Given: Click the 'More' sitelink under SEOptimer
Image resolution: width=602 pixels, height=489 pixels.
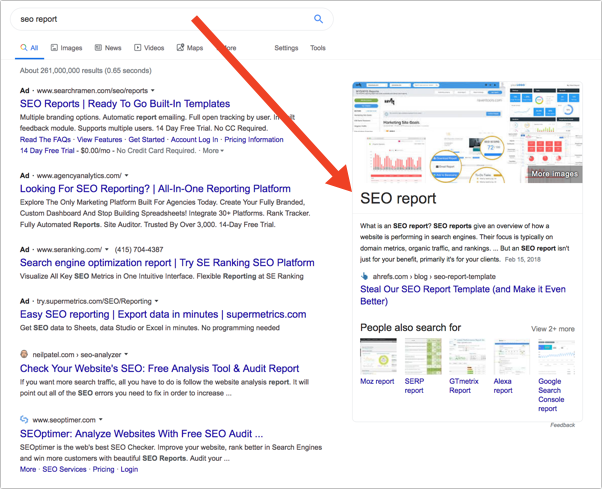Looking at the screenshot, I should tap(28, 469).
